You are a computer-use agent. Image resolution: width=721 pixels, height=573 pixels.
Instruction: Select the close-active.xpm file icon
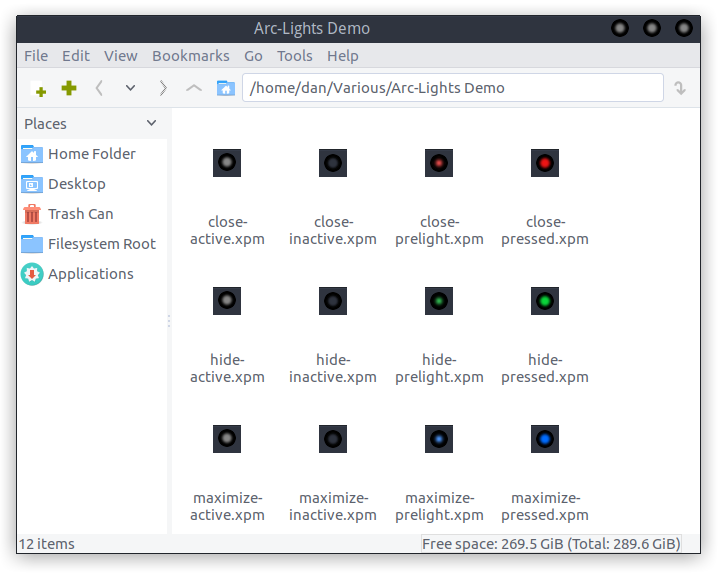click(227, 163)
